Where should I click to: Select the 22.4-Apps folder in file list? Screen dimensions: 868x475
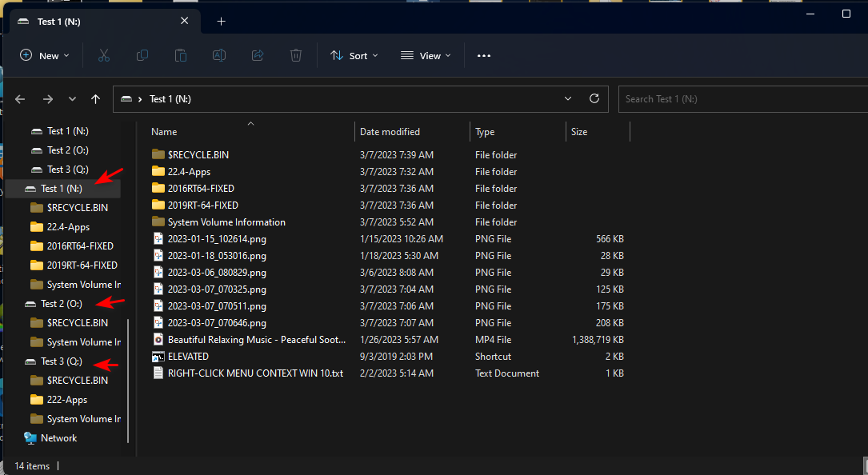point(189,172)
